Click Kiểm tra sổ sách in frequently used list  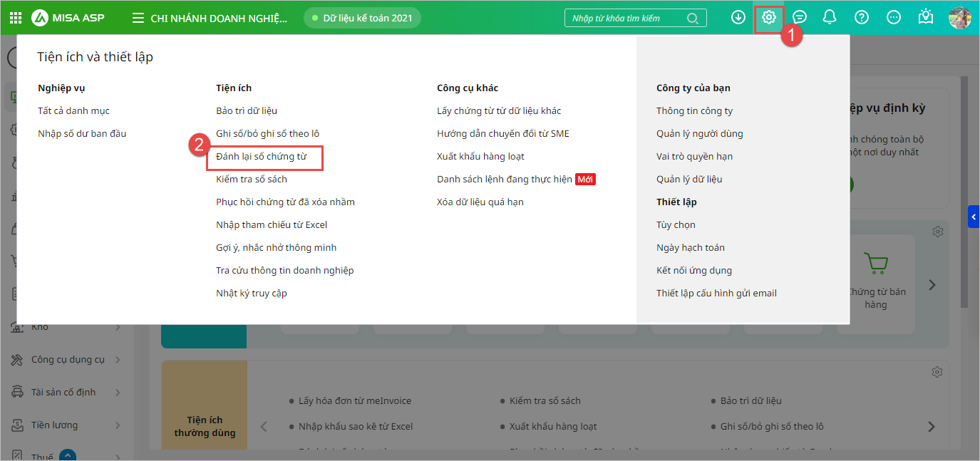pyautogui.click(x=545, y=401)
